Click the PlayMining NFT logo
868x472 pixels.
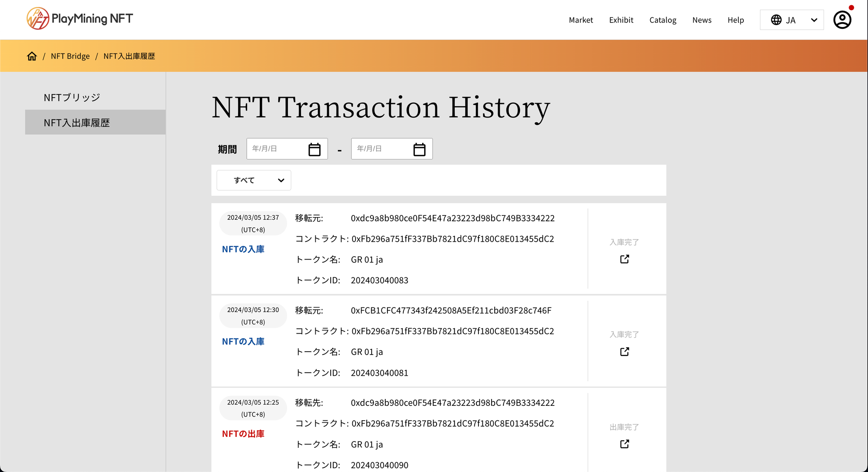pyautogui.click(x=80, y=19)
